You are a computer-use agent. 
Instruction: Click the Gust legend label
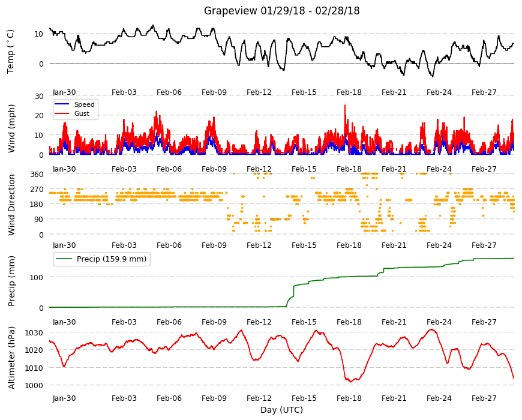coord(82,113)
